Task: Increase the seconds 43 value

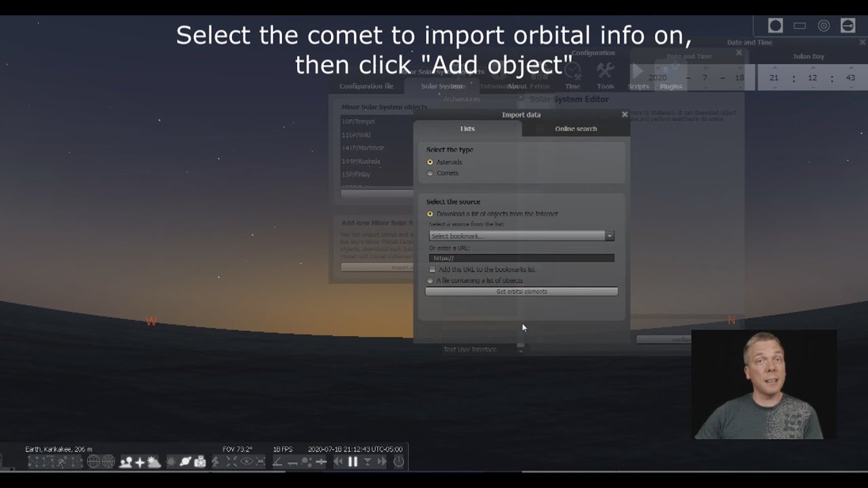Action: coord(850,68)
